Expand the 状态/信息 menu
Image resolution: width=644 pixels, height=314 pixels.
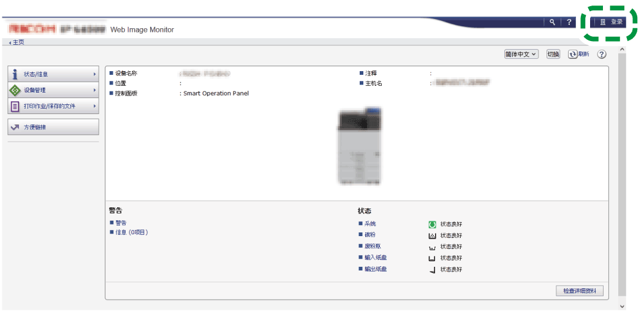(x=53, y=74)
